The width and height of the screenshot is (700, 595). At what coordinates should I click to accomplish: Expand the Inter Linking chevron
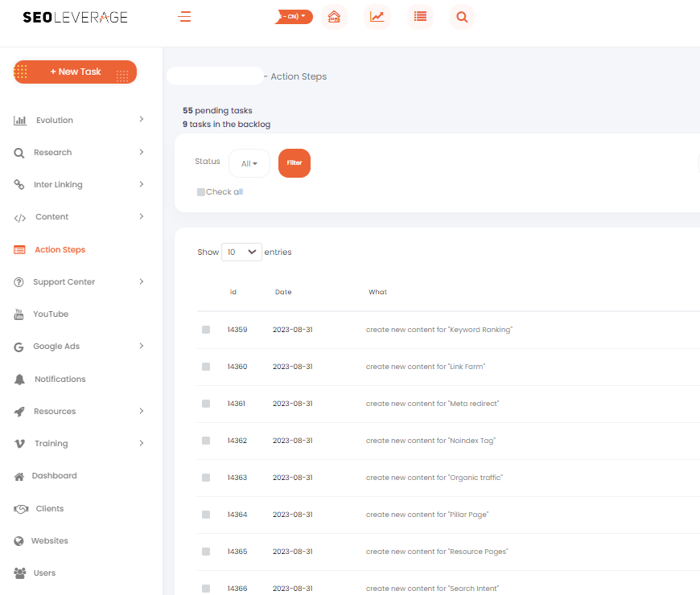(142, 184)
